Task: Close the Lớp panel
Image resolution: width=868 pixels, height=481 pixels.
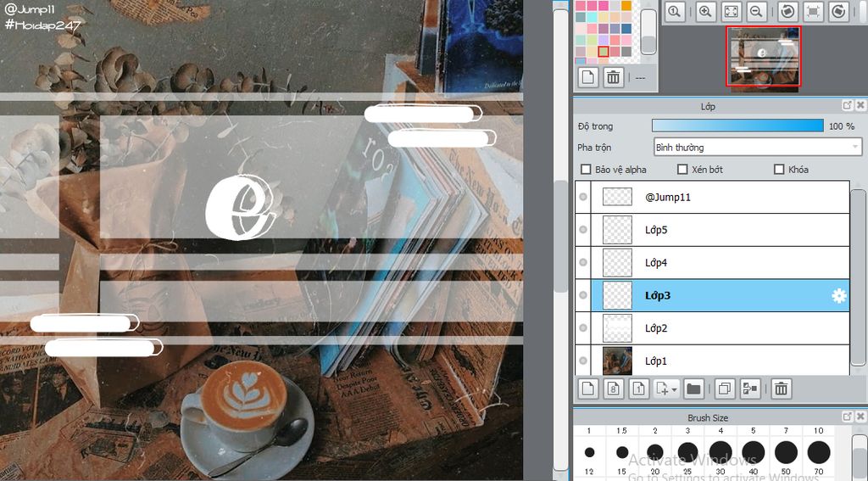Action: [x=860, y=105]
